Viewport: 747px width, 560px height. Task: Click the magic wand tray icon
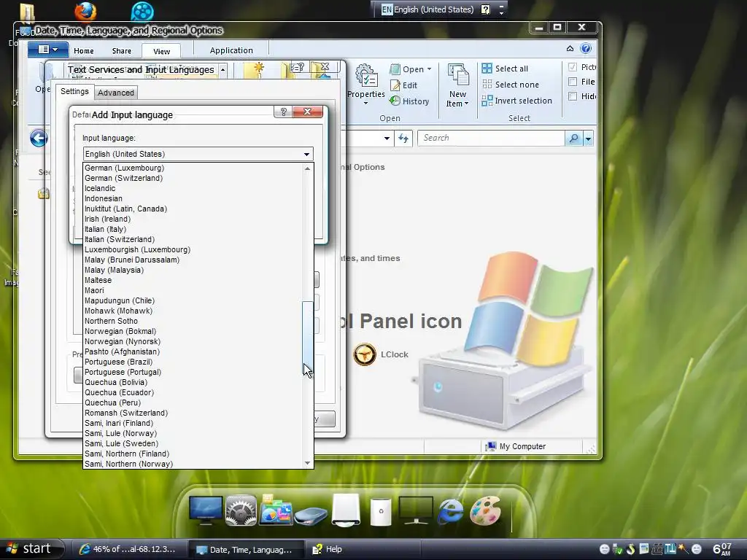(x=683, y=549)
